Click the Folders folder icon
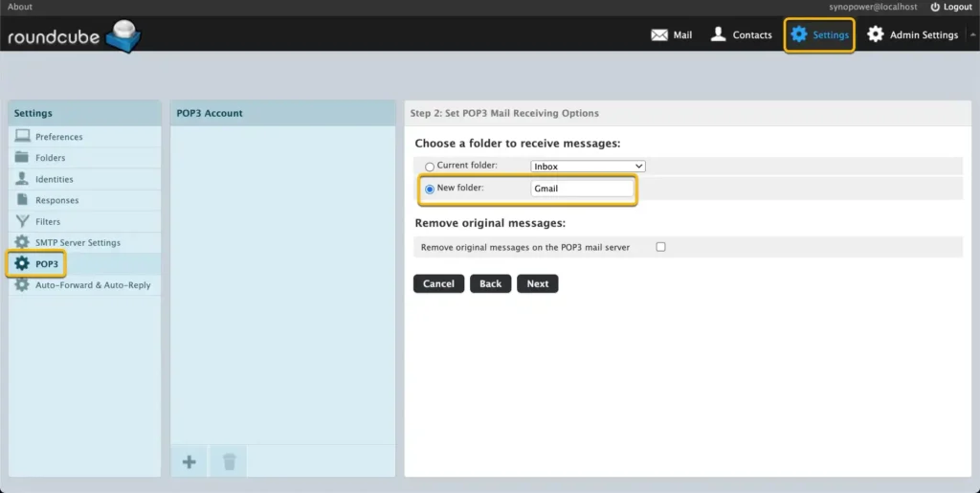Image resolution: width=980 pixels, height=493 pixels. (x=22, y=157)
